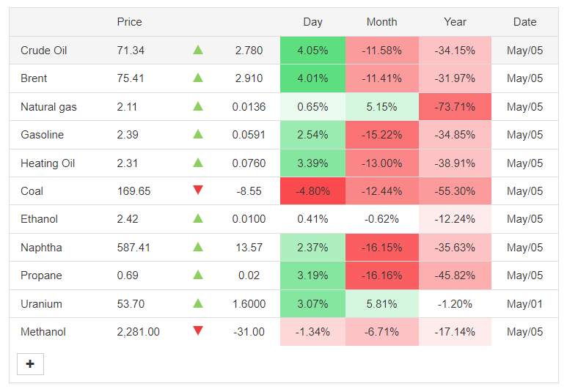Click the green up arrow for Ethanol
Image resolution: width=567 pixels, height=392 pixels.
click(198, 218)
